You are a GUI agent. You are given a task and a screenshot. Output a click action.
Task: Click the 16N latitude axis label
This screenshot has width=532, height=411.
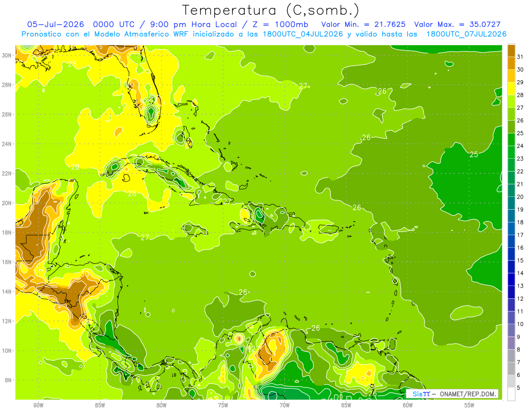(7, 262)
